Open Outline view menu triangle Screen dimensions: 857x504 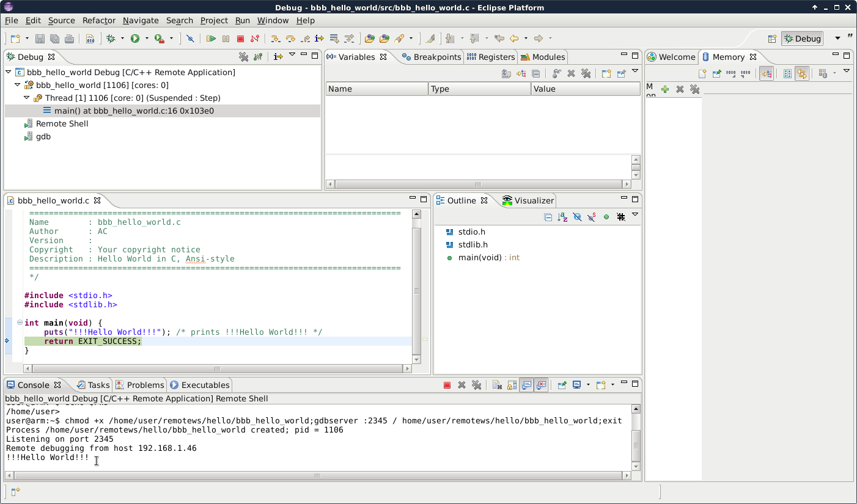(634, 214)
